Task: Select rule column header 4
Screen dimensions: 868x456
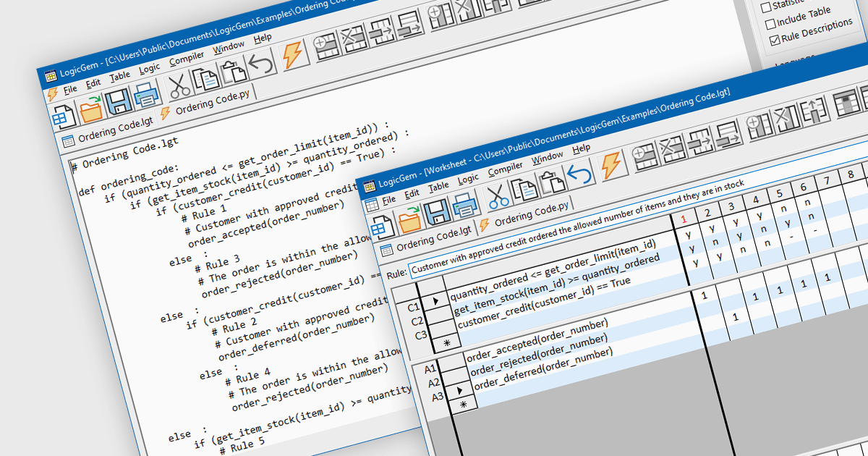Action: (x=755, y=199)
